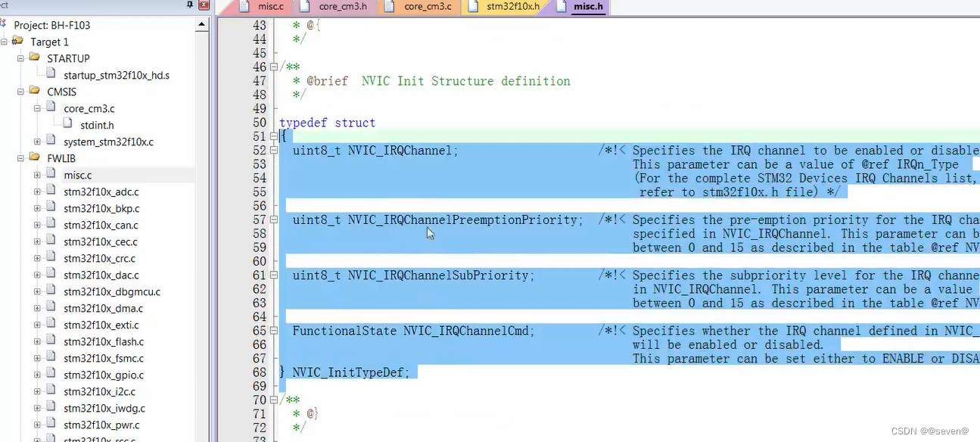Click the startup_stm32f10x_hd.s file icon
The width and height of the screenshot is (980, 442).
click(50, 75)
